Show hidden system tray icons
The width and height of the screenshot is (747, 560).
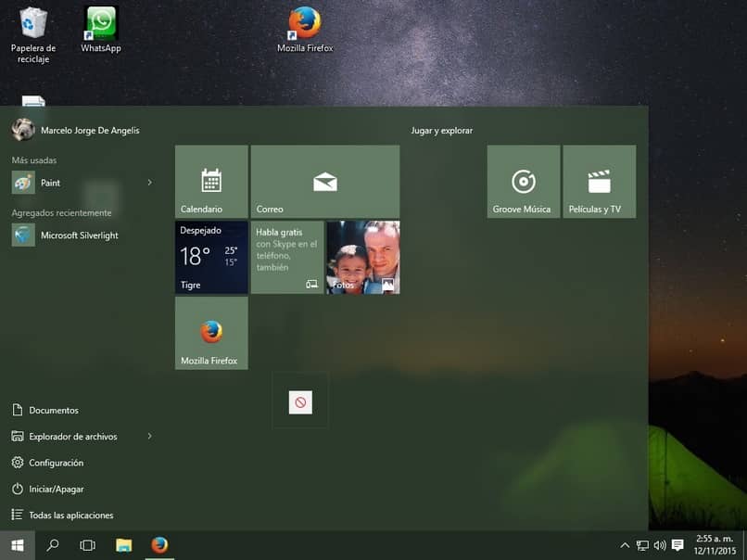[x=625, y=546]
